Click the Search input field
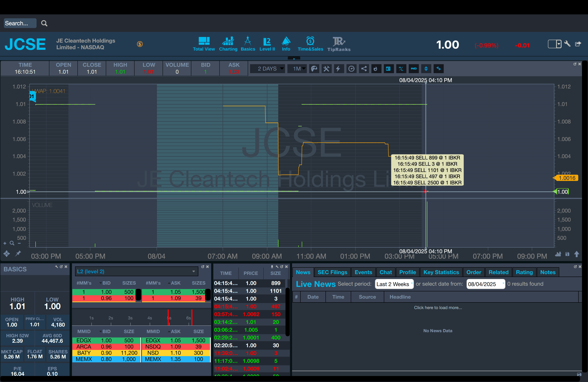Image resolution: width=588 pixels, height=382 pixels. pos(20,23)
